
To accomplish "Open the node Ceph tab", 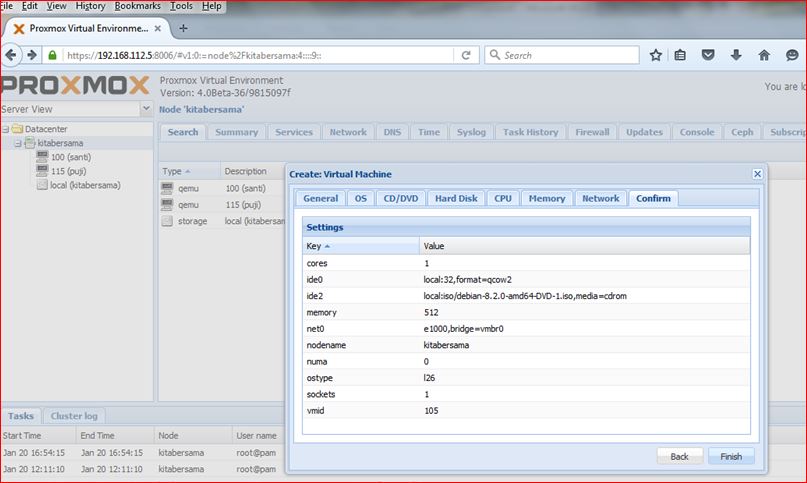I will [x=742, y=132].
